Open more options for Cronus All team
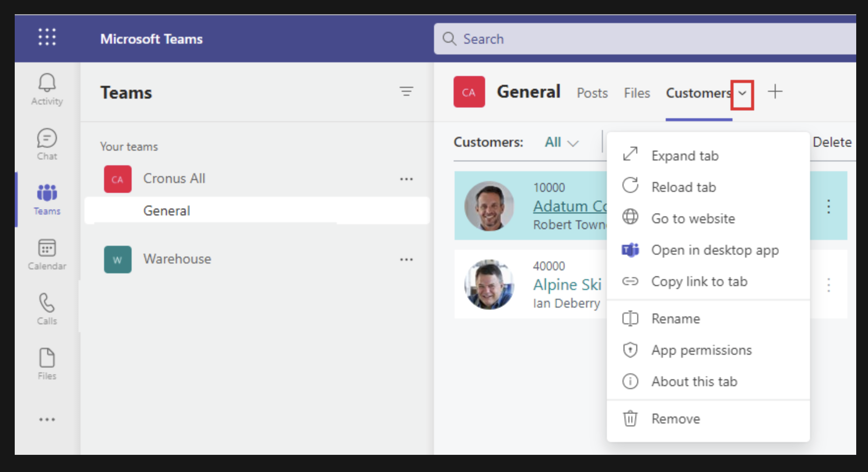Image resolution: width=868 pixels, height=472 pixels. (406, 179)
